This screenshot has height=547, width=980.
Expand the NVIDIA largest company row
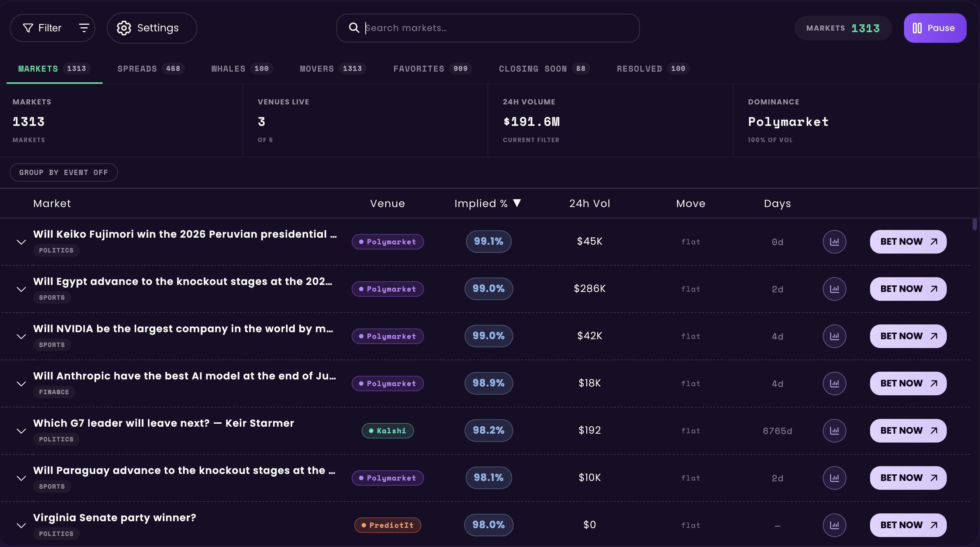tap(21, 337)
